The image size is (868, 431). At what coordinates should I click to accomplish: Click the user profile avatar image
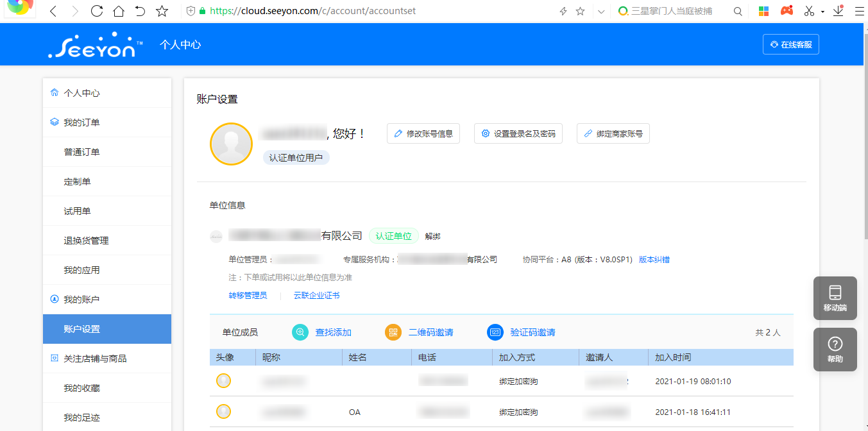tap(231, 144)
